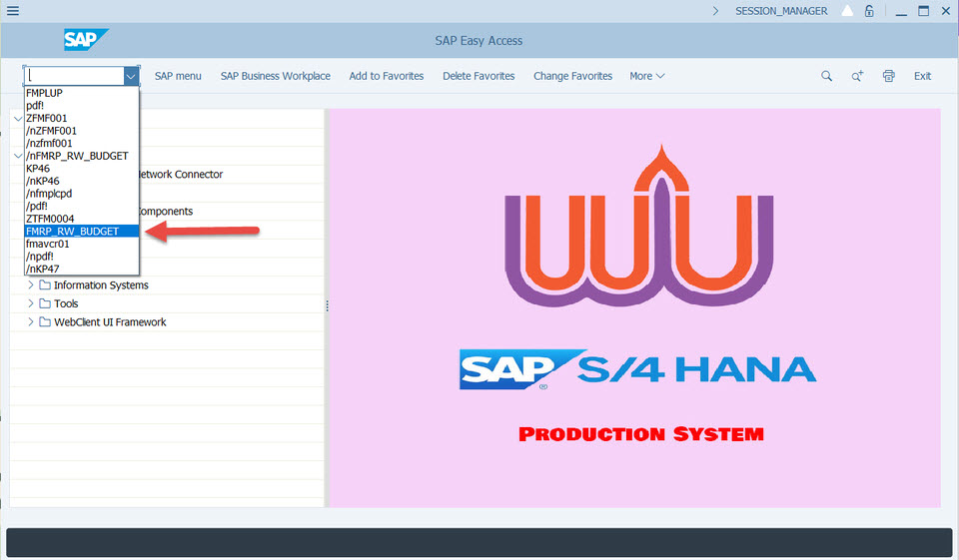Image resolution: width=959 pixels, height=560 pixels.
Task: Collapse the tree node beside ZFMF001
Action: point(18,119)
